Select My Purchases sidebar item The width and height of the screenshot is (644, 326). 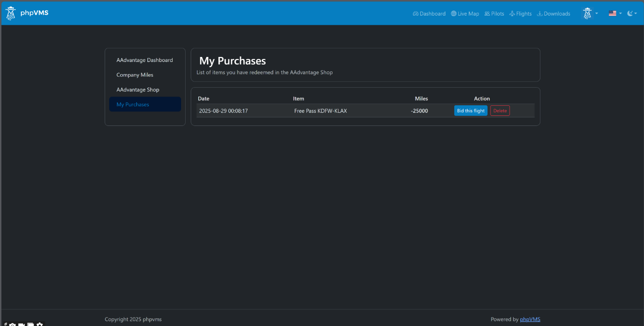pos(133,104)
